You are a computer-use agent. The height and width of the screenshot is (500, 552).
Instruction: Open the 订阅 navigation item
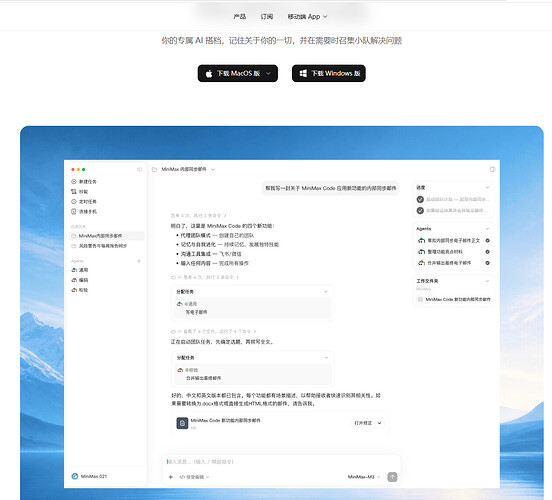[266, 17]
